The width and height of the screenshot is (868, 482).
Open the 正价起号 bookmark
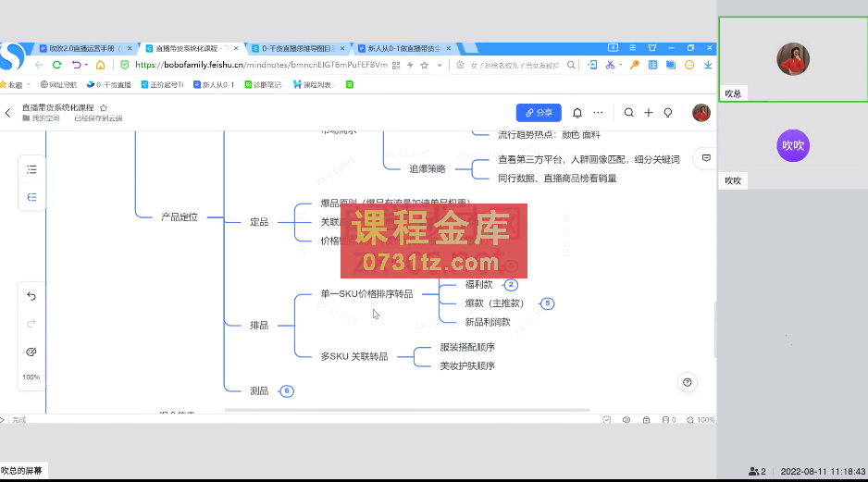click(162, 85)
